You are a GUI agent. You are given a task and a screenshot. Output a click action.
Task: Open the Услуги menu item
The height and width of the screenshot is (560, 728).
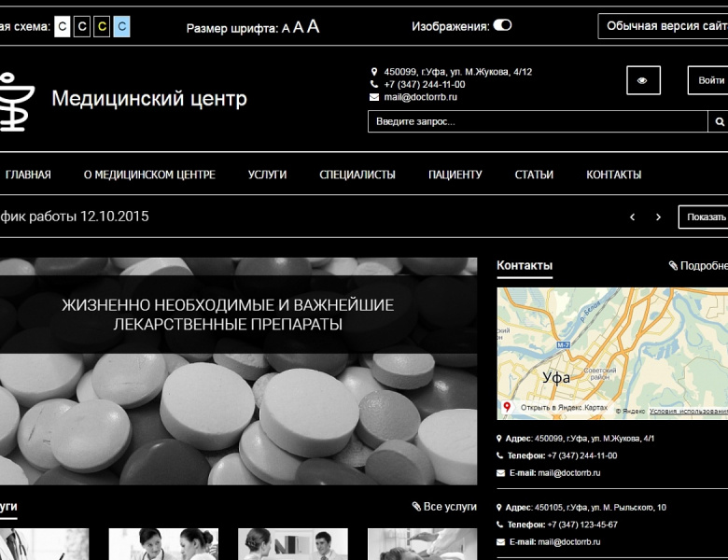point(267,175)
